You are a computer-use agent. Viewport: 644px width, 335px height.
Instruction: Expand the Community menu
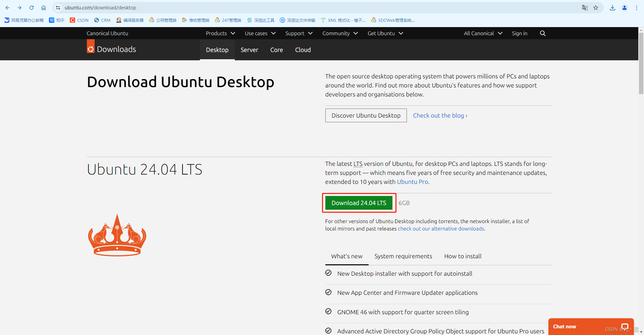(340, 33)
